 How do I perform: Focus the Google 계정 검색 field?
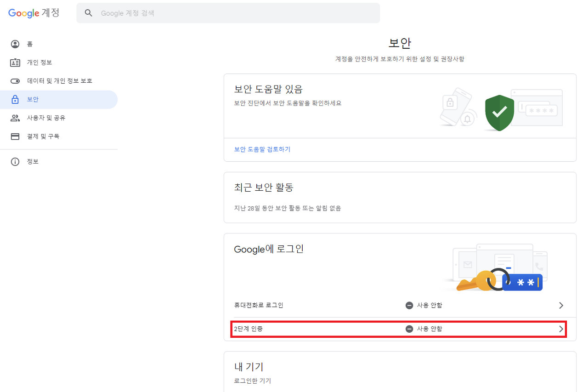point(228,13)
